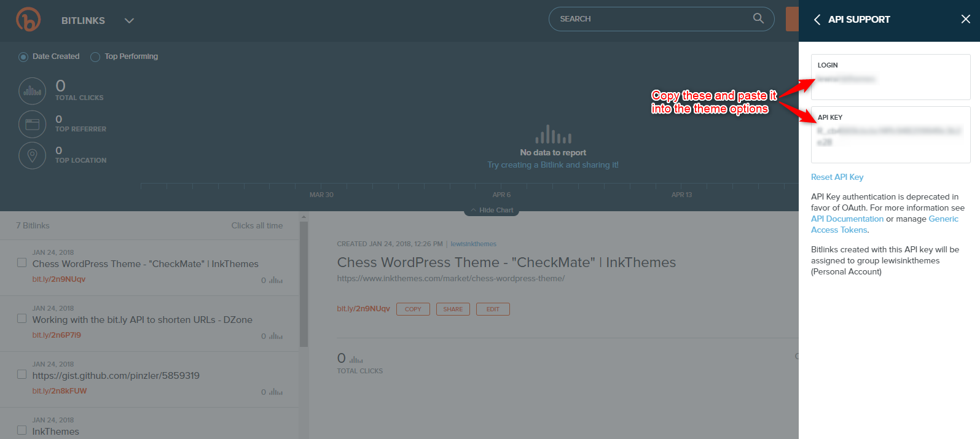Click bit.ly/2n9NUqv in the detail pane
Viewport: 980px width, 439px height.
[x=364, y=309]
